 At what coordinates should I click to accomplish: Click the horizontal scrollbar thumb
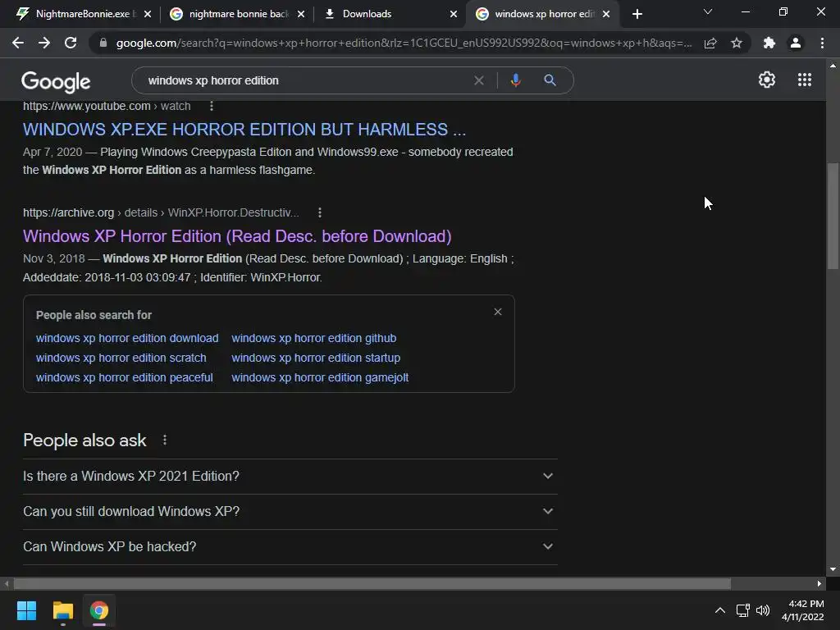pyautogui.click(x=372, y=583)
